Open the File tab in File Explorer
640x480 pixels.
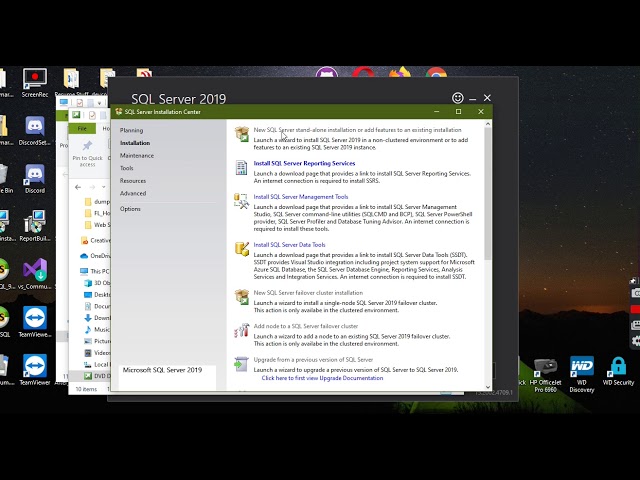click(x=82, y=129)
